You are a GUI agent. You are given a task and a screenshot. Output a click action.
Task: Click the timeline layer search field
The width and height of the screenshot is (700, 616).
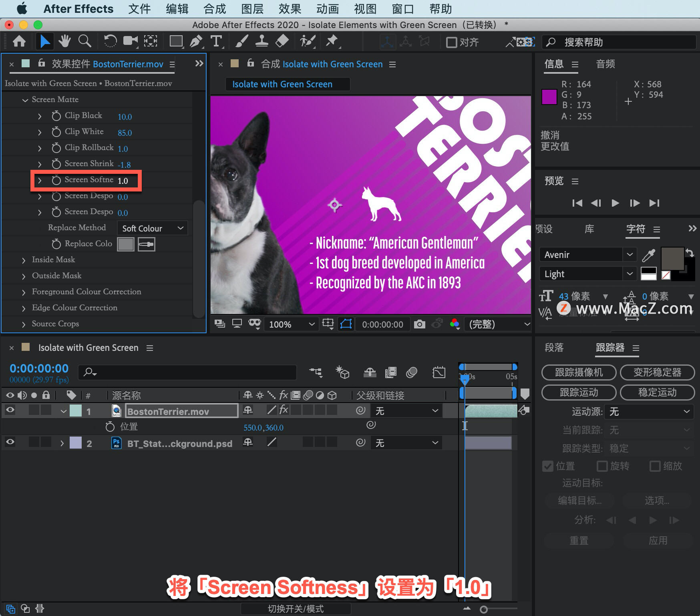(187, 372)
